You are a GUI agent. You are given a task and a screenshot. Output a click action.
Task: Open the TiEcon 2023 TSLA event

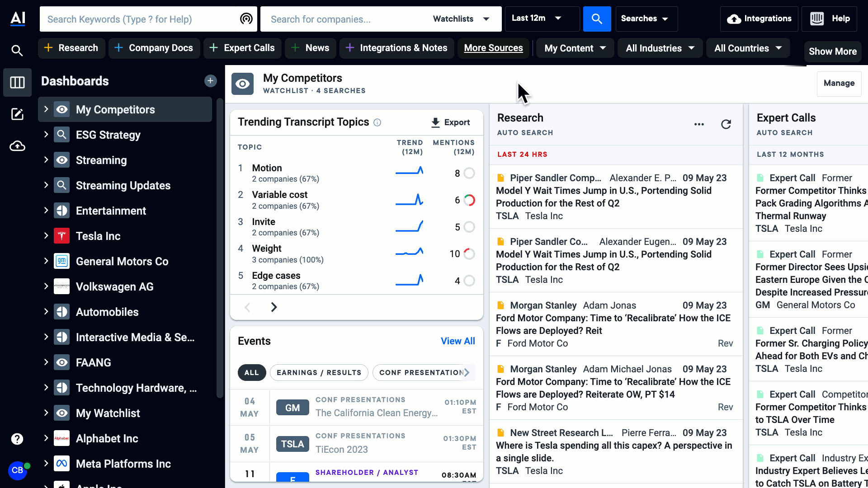tap(357, 444)
